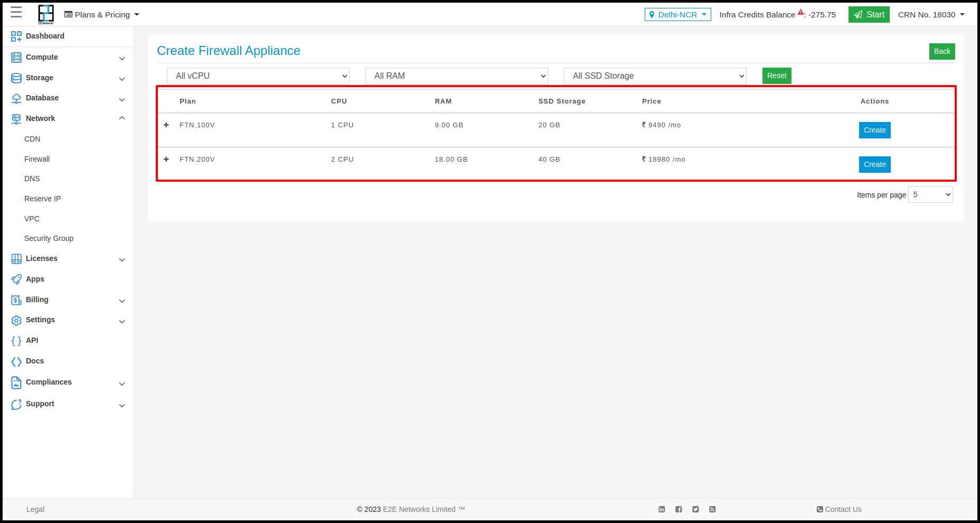The width and height of the screenshot is (980, 523).
Task: Expand the Support section chevron
Action: click(x=122, y=406)
